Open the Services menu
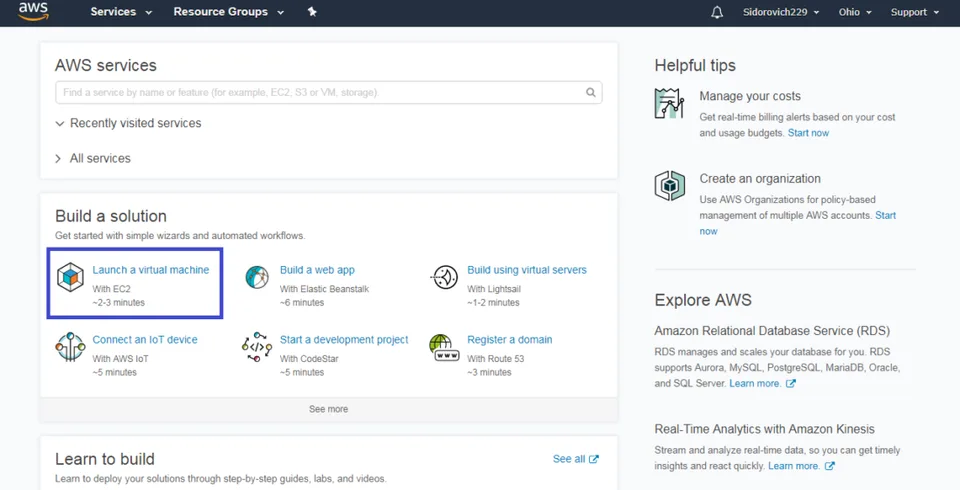The height and width of the screenshot is (490, 960). [121, 12]
